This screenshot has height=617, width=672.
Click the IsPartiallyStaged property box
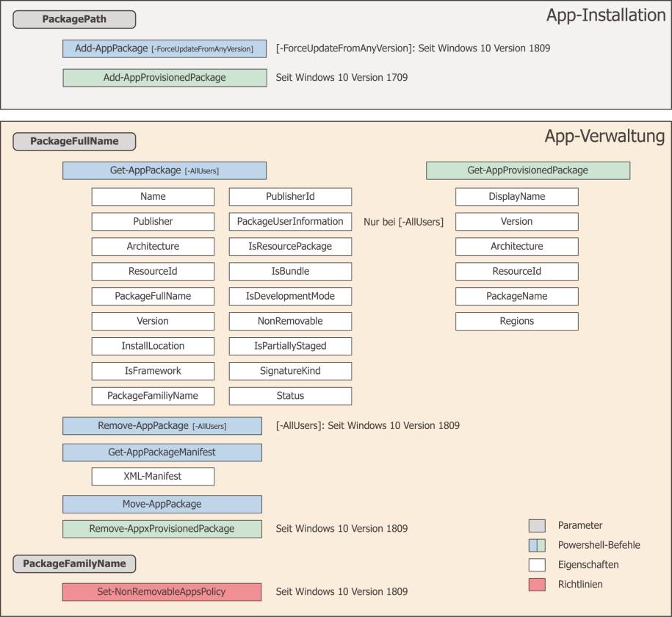[290, 345]
